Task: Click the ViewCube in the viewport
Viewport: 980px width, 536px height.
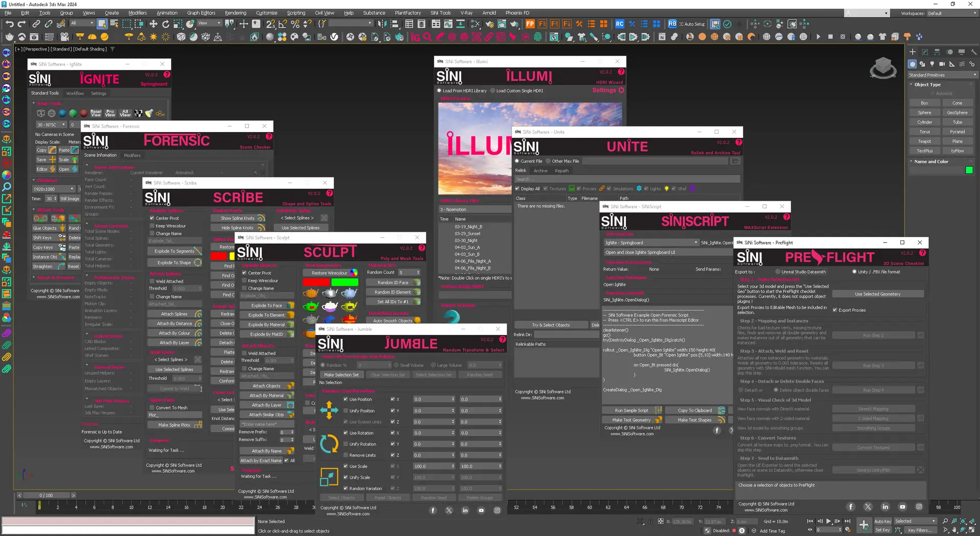Action: coord(883,67)
